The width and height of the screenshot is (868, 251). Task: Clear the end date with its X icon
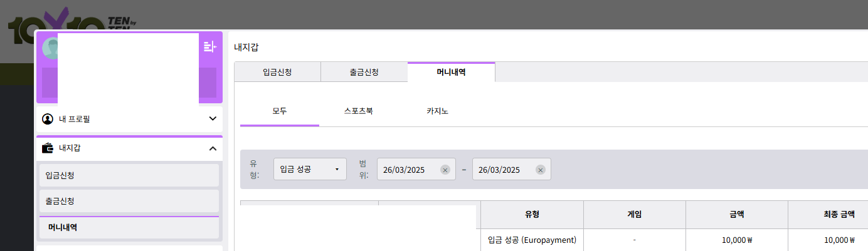tap(540, 170)
